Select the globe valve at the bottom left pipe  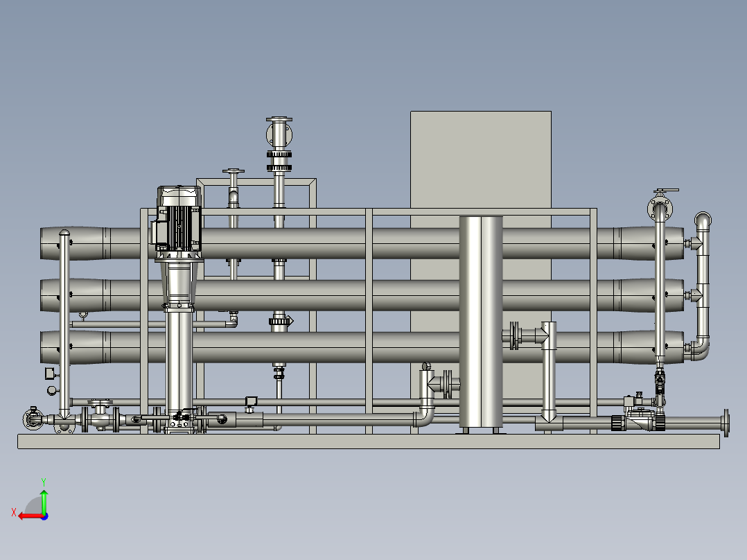pos(100,416)
